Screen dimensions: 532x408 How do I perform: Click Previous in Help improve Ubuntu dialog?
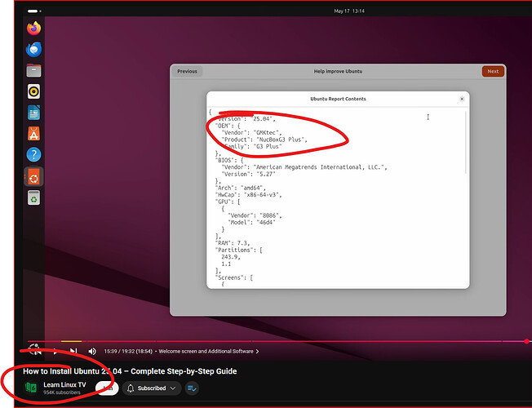pos(188,71)
